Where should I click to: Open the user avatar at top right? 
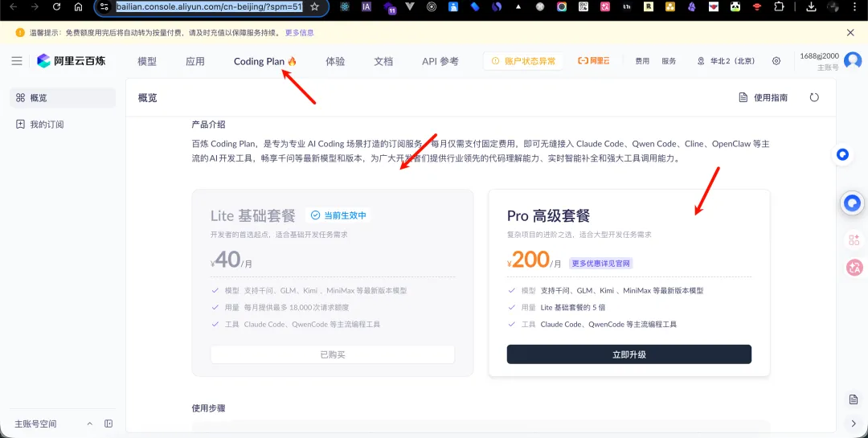[x=853, y=61]
